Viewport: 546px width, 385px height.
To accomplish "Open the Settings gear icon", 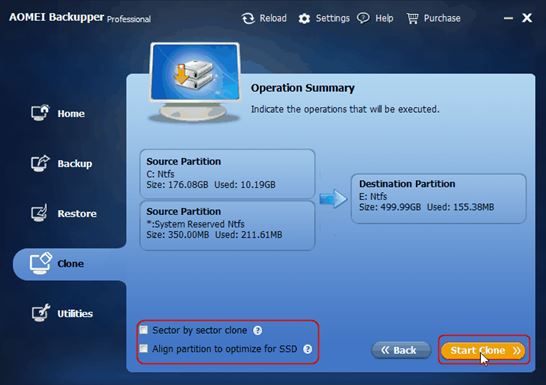I will click(304, 18).
